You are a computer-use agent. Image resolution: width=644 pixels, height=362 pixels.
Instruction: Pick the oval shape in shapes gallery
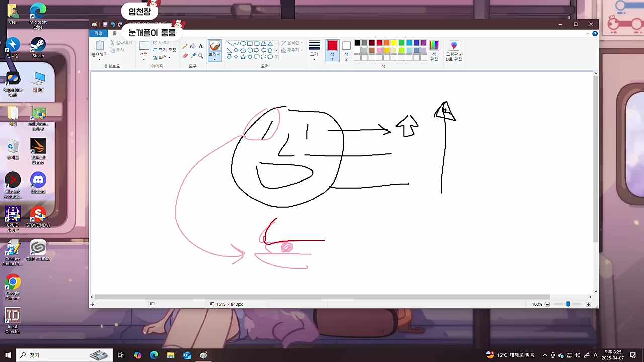point(243,44)
